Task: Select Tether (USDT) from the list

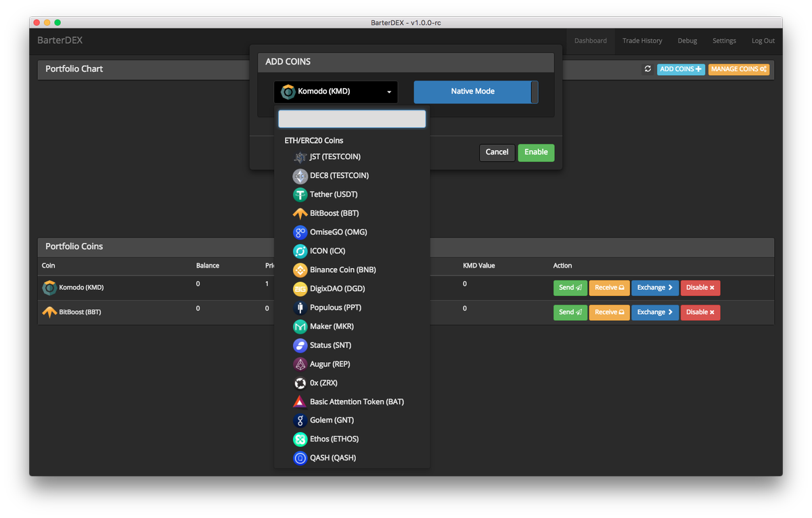Action: coord(352,194)
